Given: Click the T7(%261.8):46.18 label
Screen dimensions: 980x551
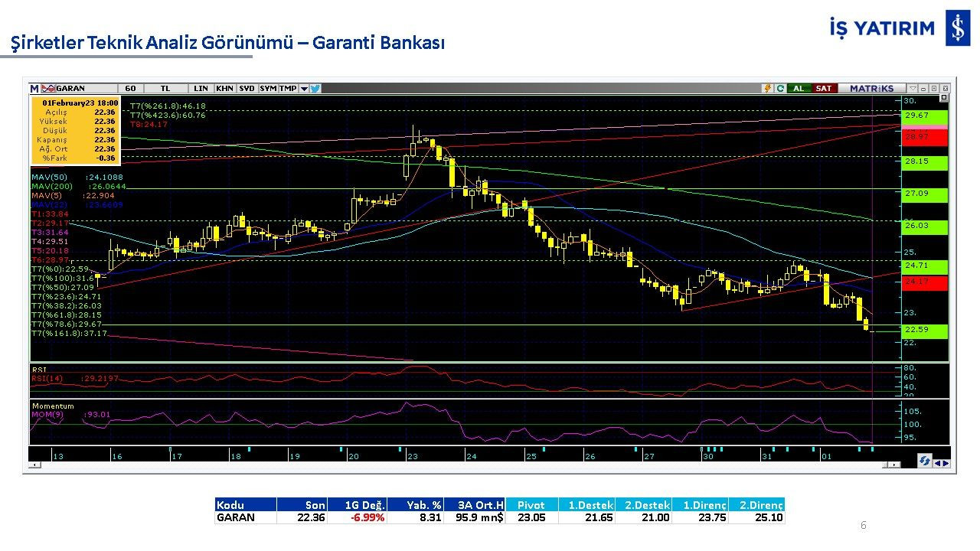Looking at the screenshot, I should 168,106.
